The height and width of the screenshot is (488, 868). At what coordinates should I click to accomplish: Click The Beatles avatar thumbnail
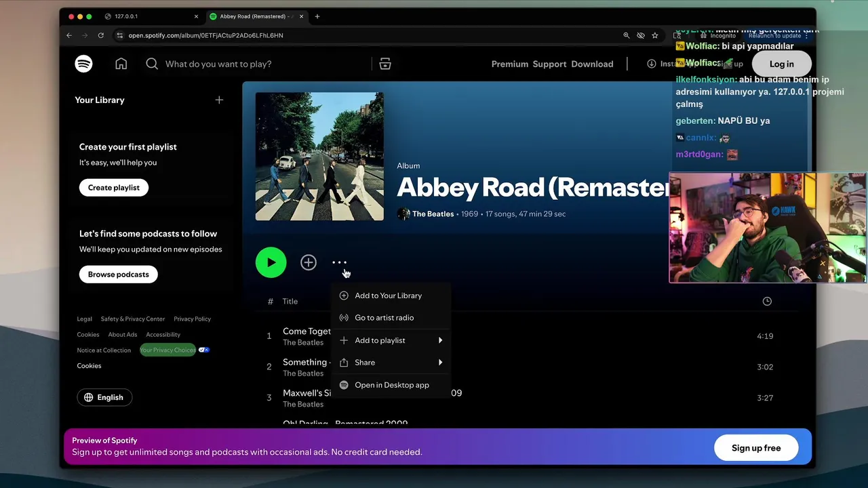pyautogui.click(x=403, y=214)
